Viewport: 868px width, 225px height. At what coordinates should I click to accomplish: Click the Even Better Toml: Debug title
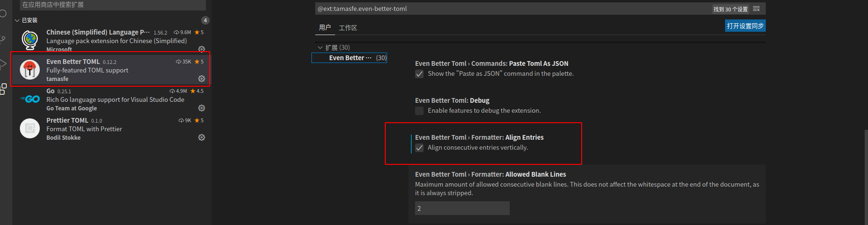[452, 100]
